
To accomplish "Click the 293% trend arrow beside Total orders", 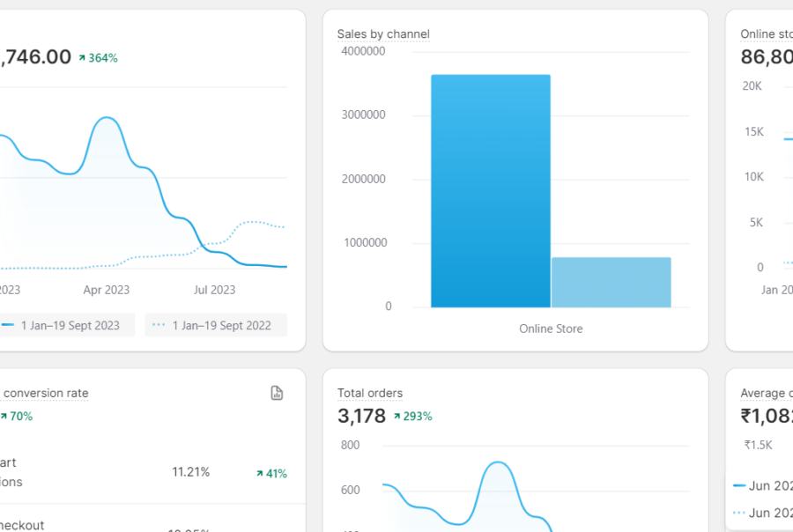I will (x=397, y=417).
